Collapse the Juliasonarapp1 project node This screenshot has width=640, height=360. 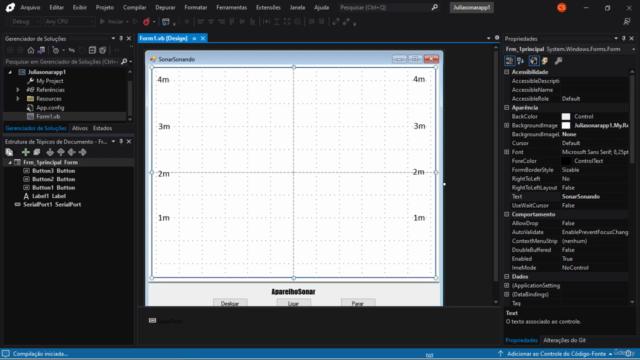[x=10, y=72]
